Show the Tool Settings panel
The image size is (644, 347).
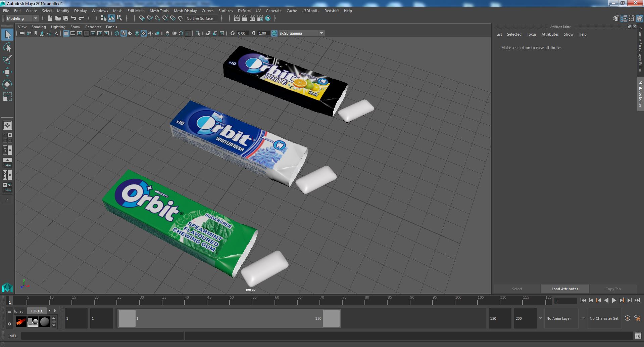(632, 18)
